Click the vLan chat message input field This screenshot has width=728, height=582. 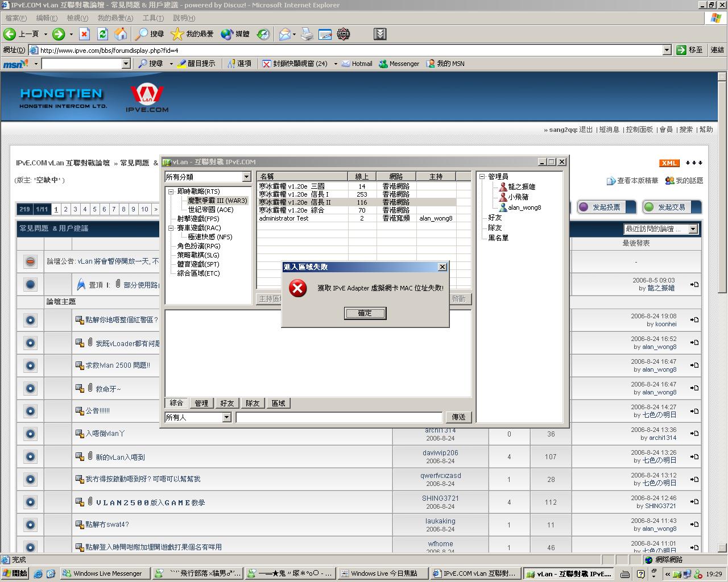338,417
